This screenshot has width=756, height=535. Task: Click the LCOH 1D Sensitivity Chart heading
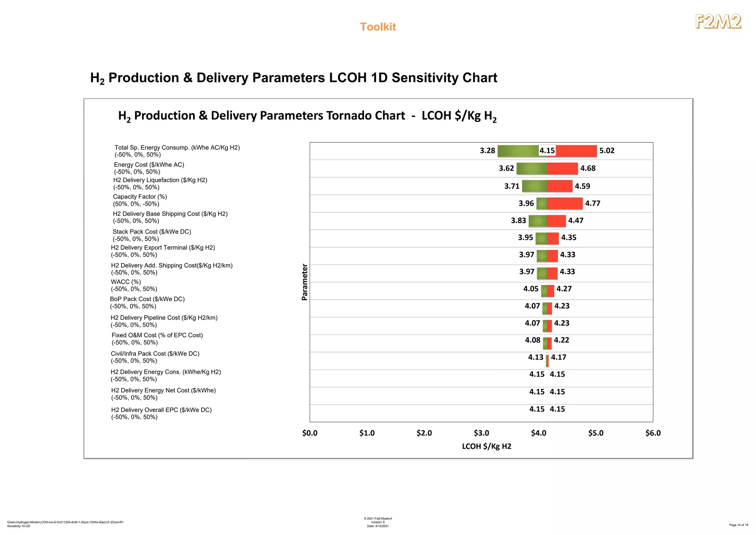(x=293, y=78)
